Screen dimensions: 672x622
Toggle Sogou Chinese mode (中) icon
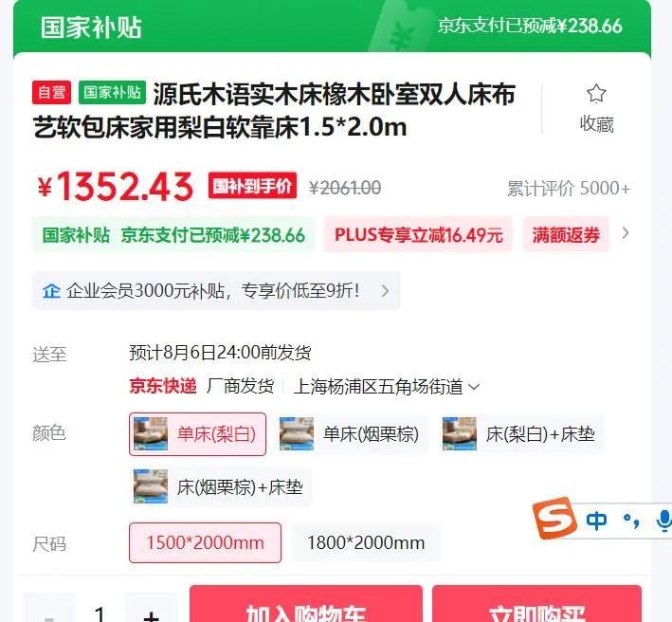point(596,521)
